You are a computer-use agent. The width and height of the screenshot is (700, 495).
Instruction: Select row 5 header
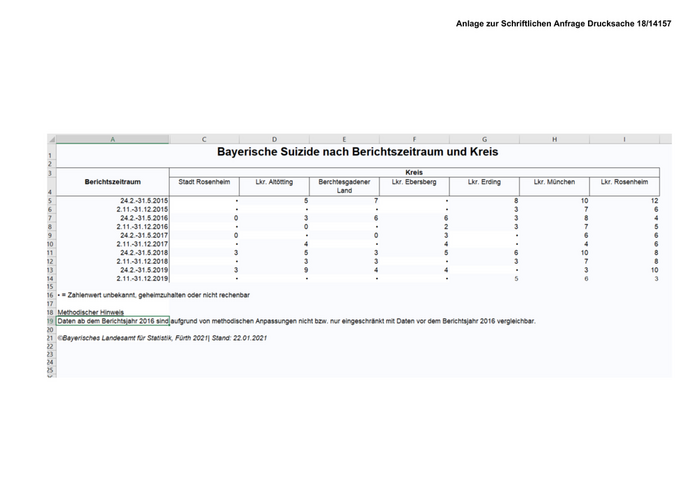point(50,201)
